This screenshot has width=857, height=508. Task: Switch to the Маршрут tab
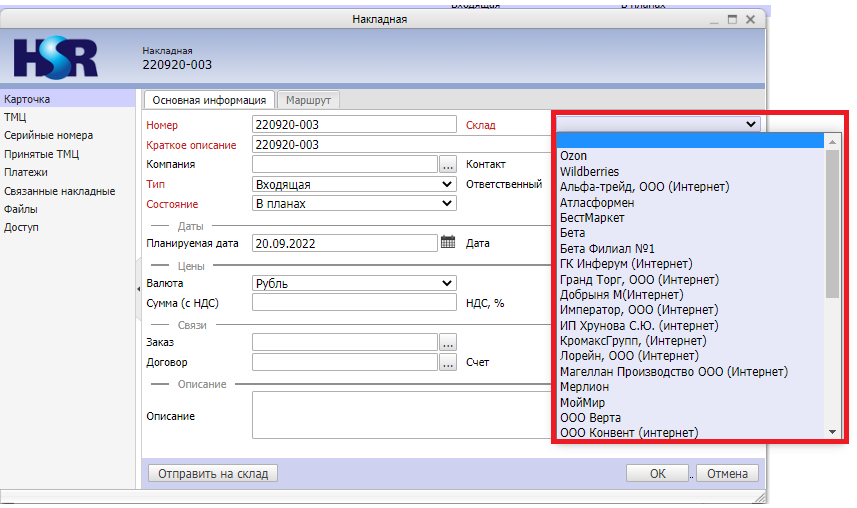(308, 100)
